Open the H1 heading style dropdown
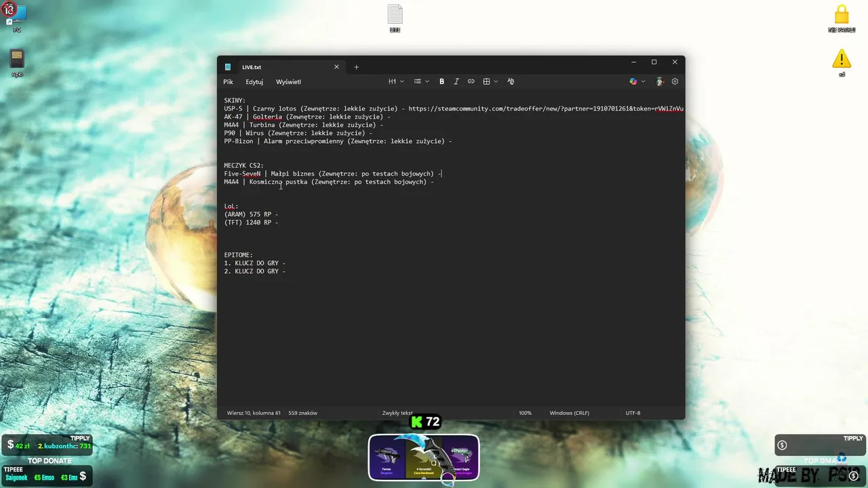The width and height of the screenshot is (868, 488). [x=396, y=81]
